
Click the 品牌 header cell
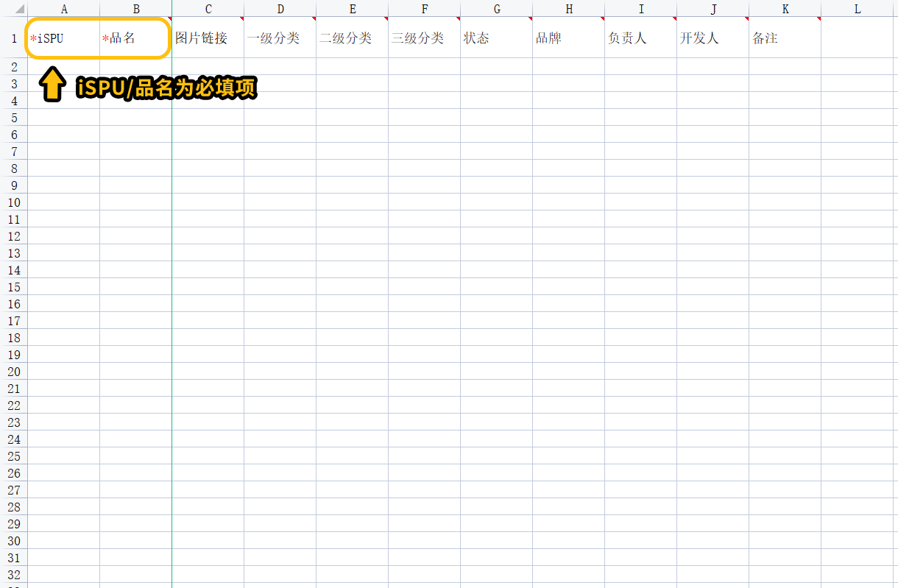(x=569, y=38)
